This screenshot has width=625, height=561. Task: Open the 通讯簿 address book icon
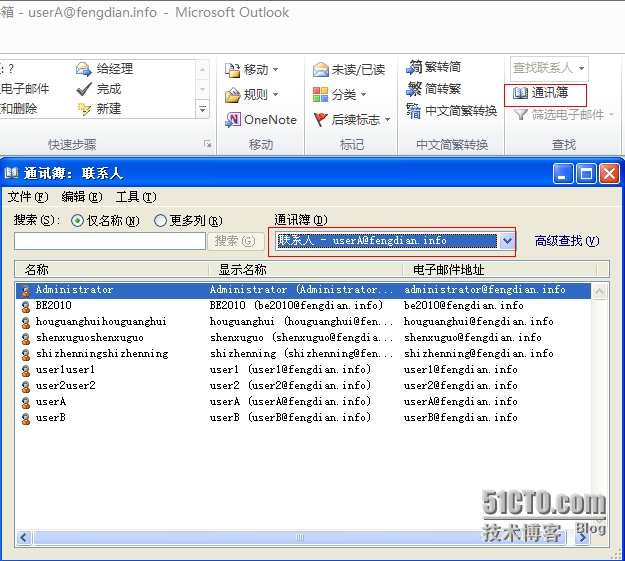[x=520, y=93]
